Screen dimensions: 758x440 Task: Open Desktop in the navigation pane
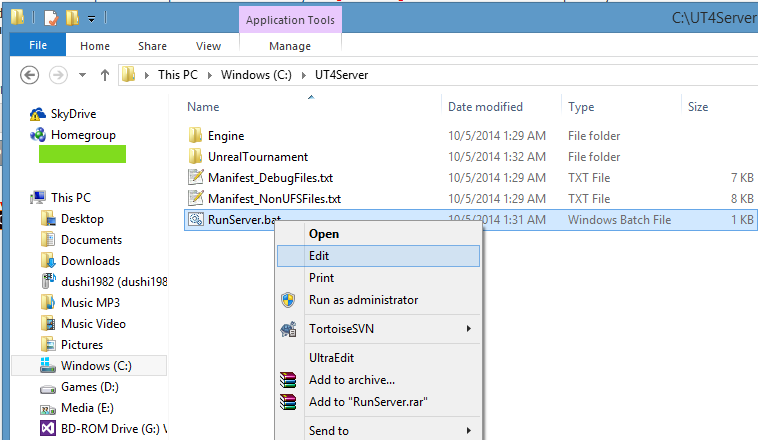coord(82,219)
